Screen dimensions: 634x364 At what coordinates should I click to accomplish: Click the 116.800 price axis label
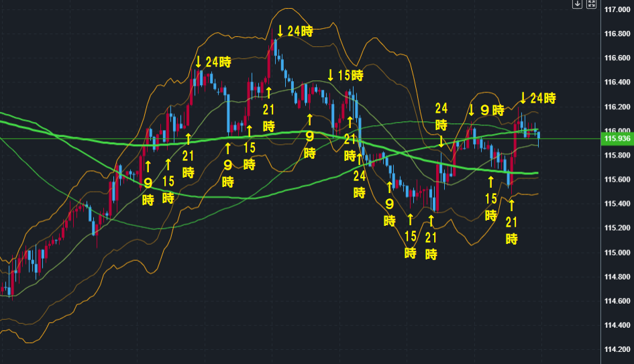click(x=617, y=34)
